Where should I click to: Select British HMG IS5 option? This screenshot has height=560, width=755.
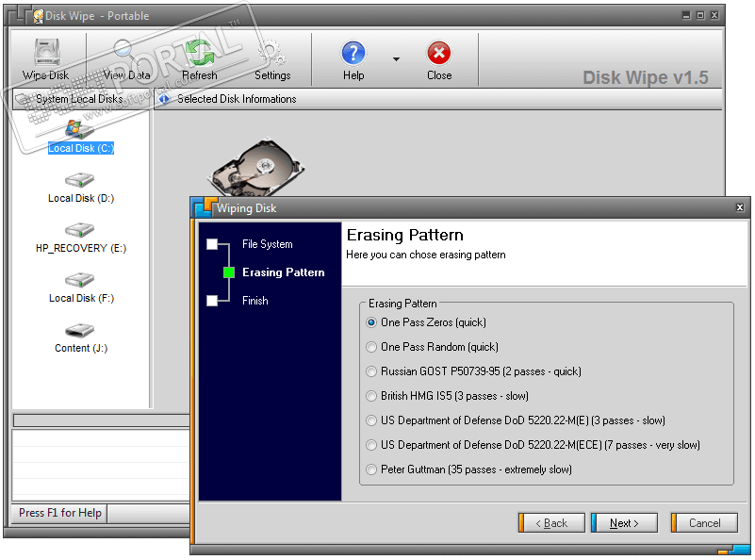pos(448,396)
